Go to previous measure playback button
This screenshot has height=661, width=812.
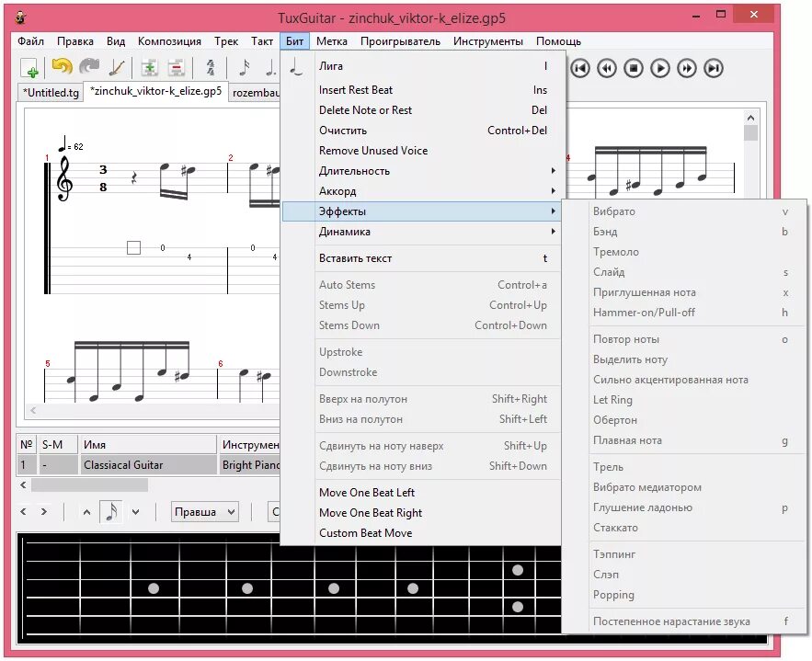(x=607, y=68)
